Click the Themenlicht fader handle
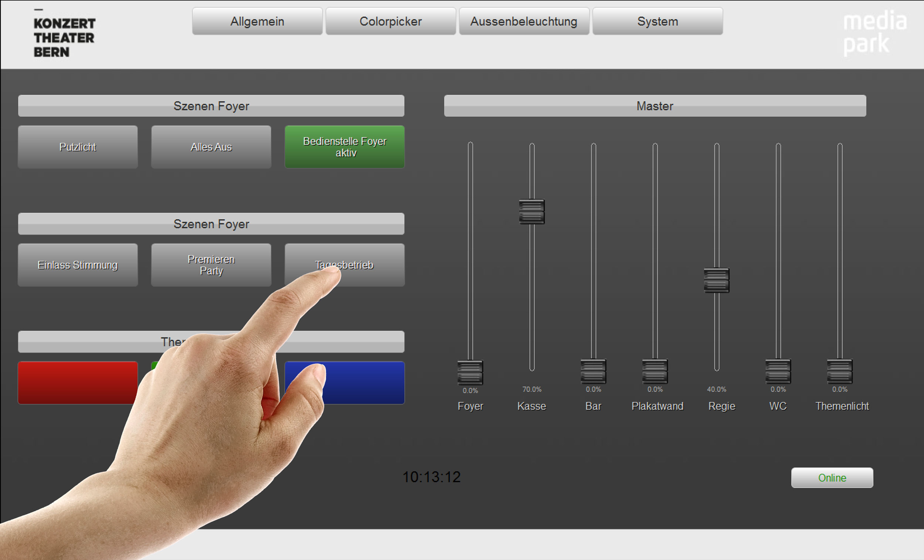 840,372
